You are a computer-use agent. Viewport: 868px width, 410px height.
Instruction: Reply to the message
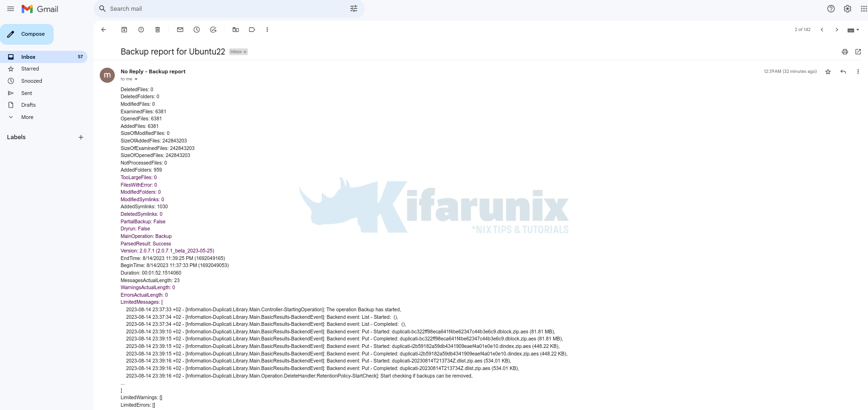[843, 71]
